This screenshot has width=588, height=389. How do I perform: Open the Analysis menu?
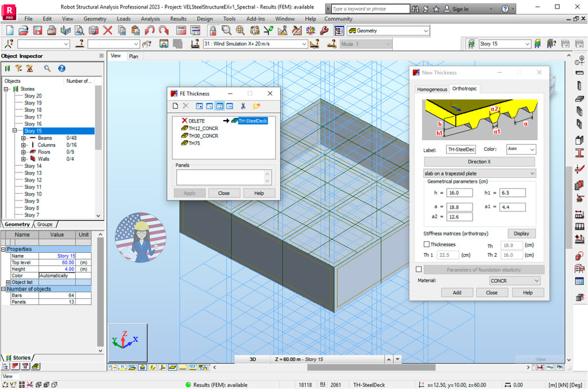click(x=150, y=18)
